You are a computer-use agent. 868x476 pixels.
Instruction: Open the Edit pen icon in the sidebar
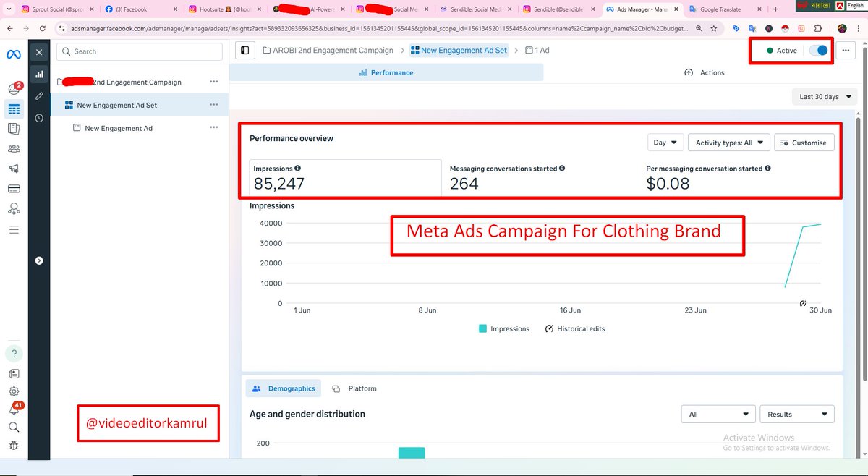[x=39, y=95]
